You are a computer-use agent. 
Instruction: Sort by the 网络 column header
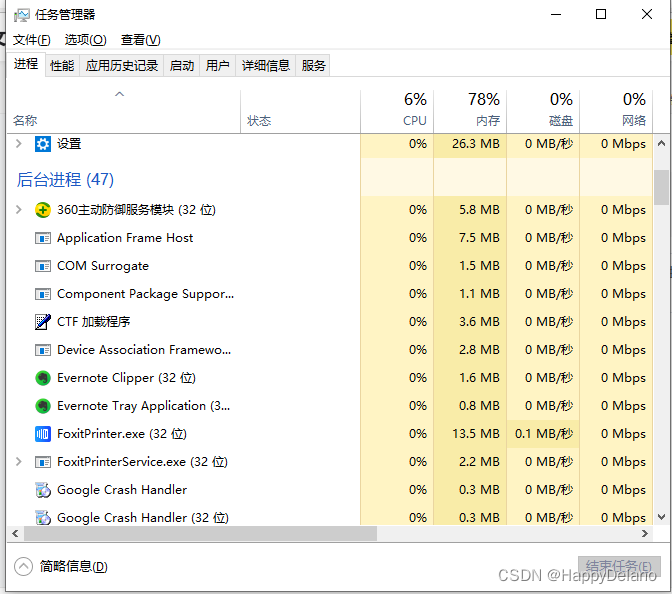click(x=616, y=110)
